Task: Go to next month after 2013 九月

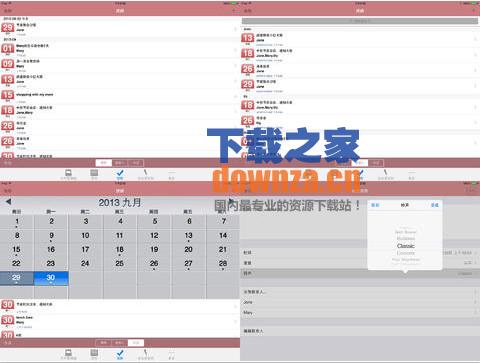Action: click(231, 201)
